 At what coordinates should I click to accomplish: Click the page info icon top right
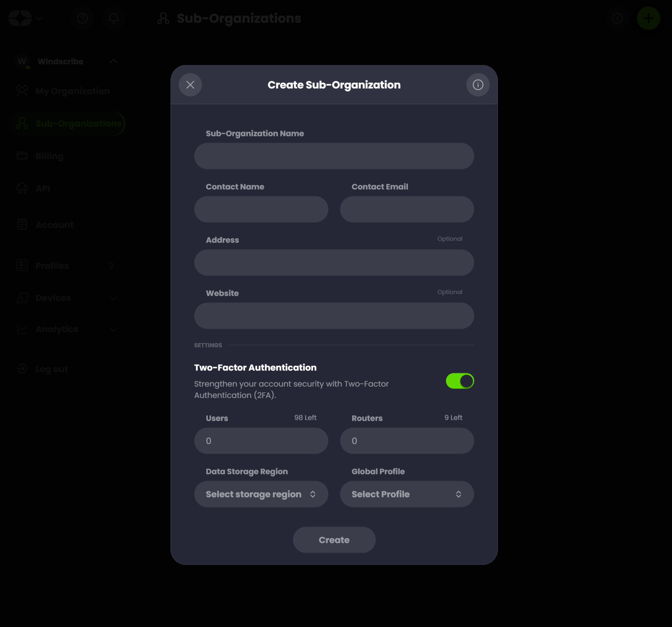pos(617,18)
